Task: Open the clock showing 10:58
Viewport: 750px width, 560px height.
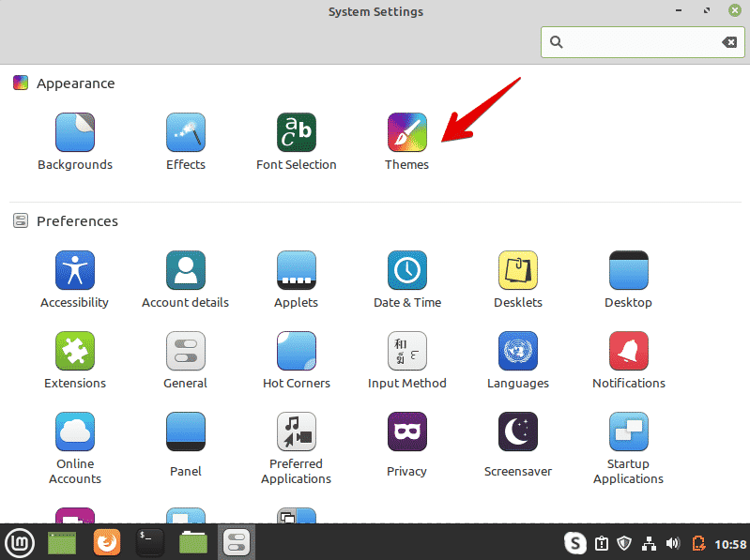Action: coord(730,544)
